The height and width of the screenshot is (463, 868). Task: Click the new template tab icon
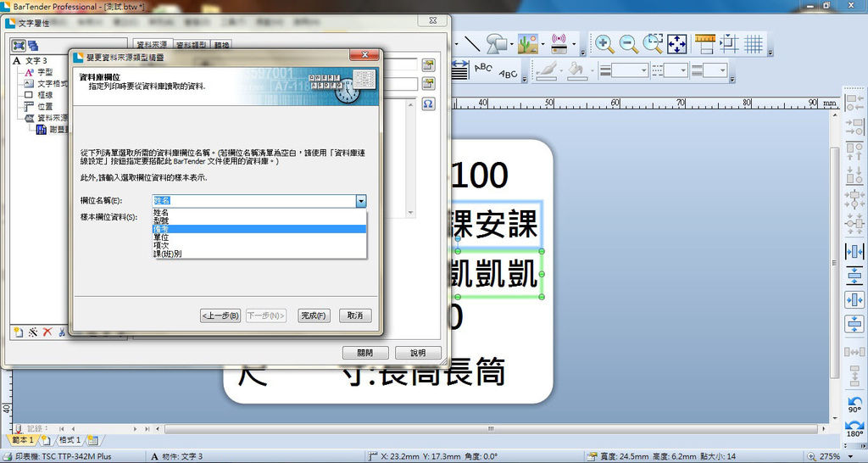[46, 441]
